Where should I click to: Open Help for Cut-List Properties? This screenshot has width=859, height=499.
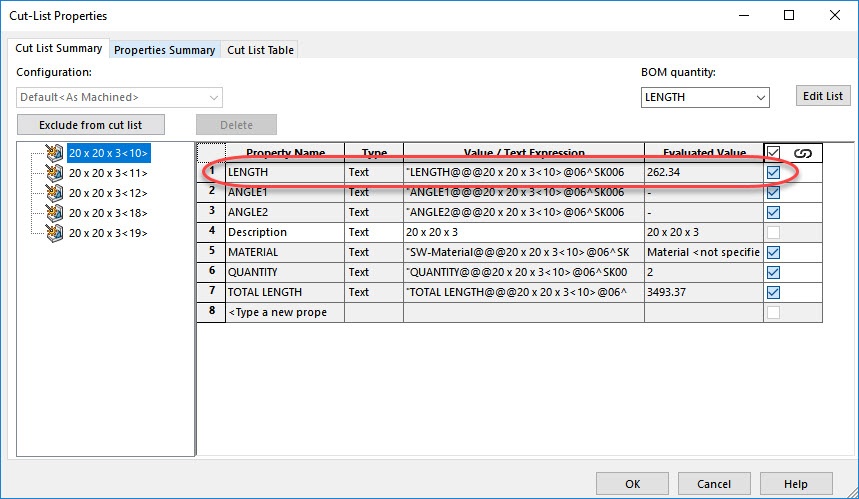point(795,484)
